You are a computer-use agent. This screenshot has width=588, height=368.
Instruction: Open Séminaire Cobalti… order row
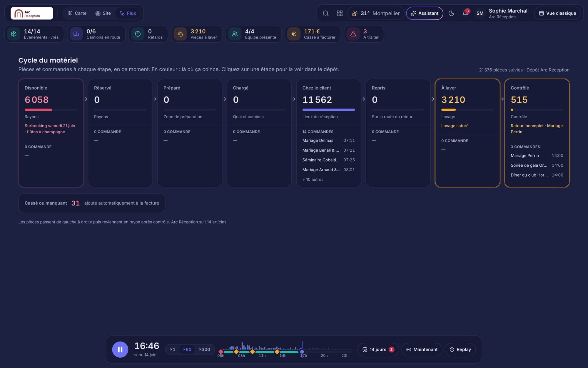click(x=328, y=160)
